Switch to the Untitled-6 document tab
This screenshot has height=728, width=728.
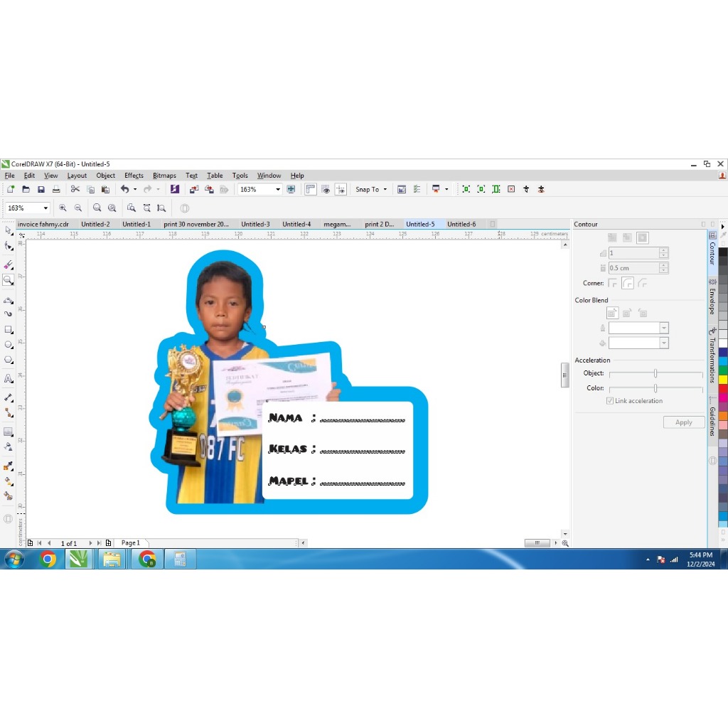[x=461, y=224]
